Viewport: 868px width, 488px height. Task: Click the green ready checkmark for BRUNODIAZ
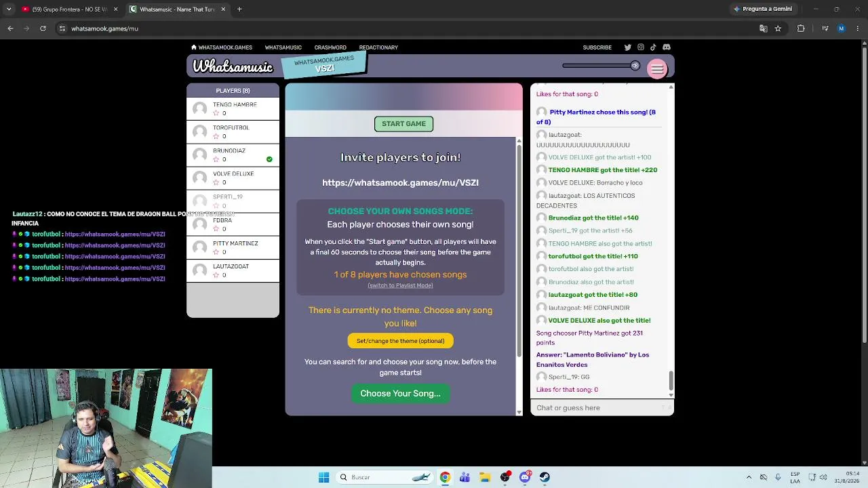(x=269, y=159)
